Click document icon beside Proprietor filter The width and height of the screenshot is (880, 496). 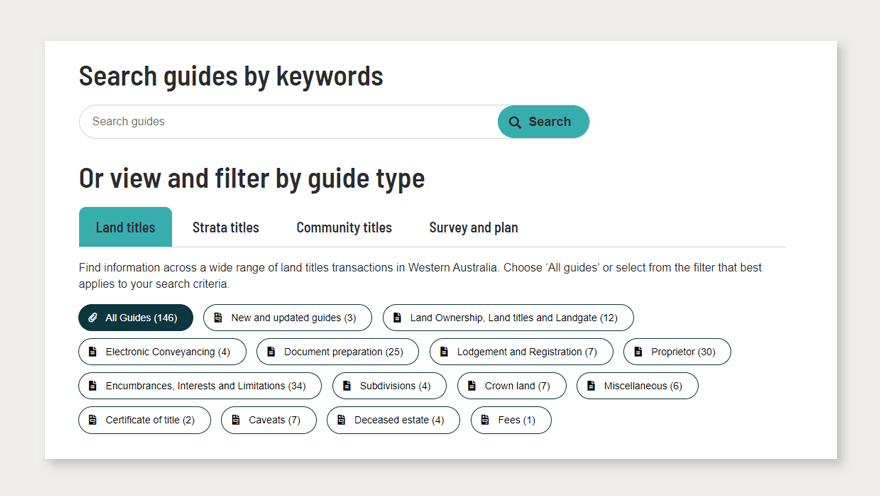click(x=638, y=352)
